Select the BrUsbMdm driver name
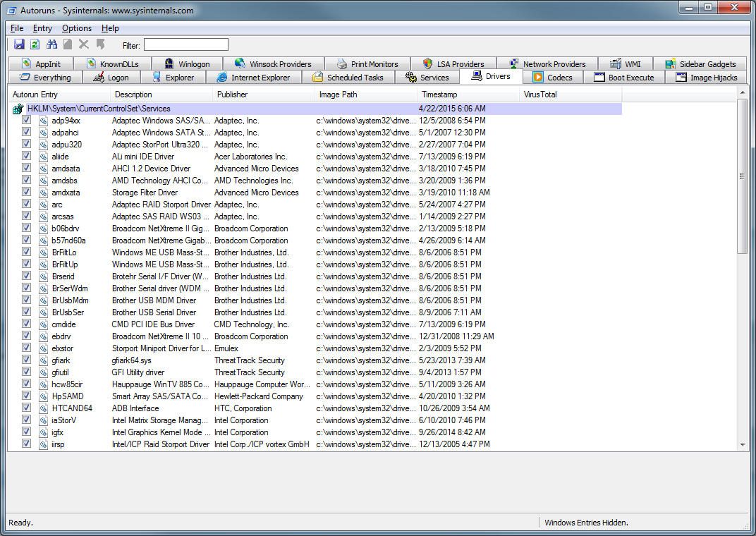The height and width of the screenshot is (536, 756). [70, 300]
